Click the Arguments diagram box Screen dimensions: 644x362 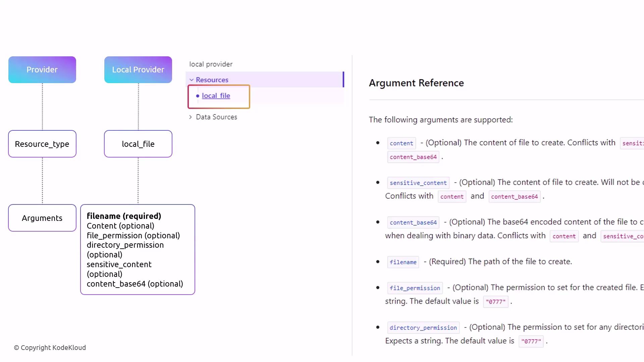point(42,218)
